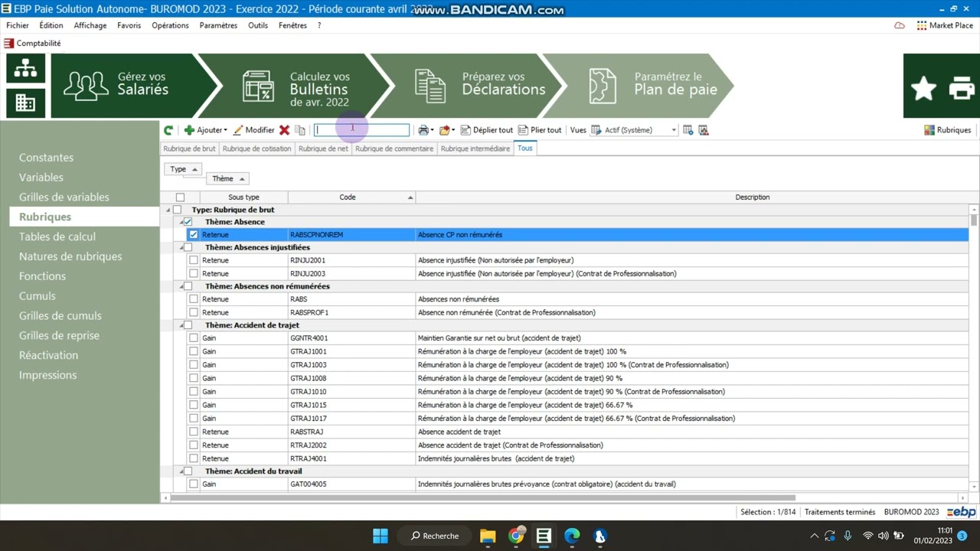Click the blue app icon after Edge
This screenshot has height=551, width=980.
coord(599,536)
